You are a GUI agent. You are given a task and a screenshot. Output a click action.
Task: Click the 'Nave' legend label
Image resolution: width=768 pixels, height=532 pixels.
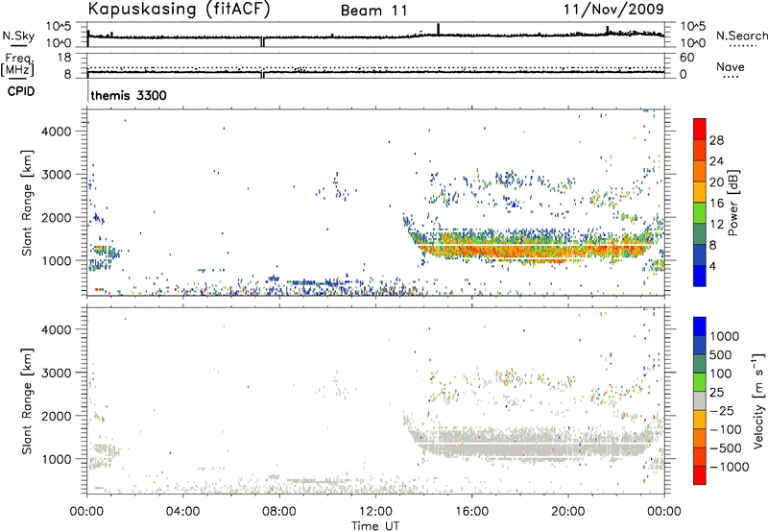tap(731, 67)
